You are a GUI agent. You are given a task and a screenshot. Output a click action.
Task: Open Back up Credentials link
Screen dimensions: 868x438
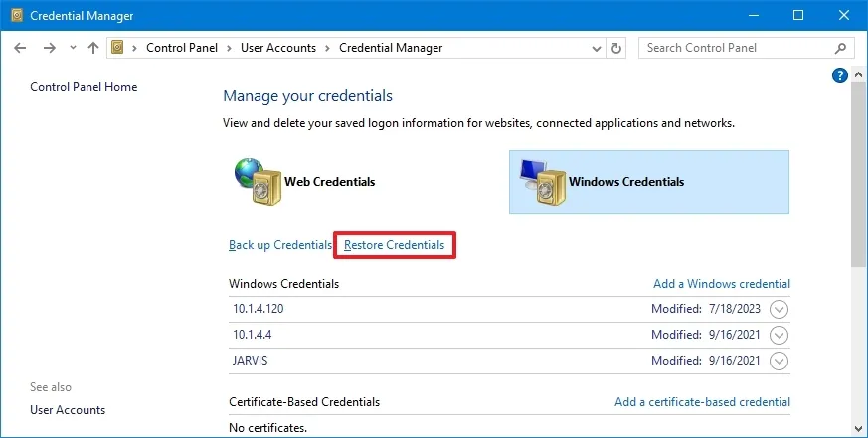pos(280,245)
